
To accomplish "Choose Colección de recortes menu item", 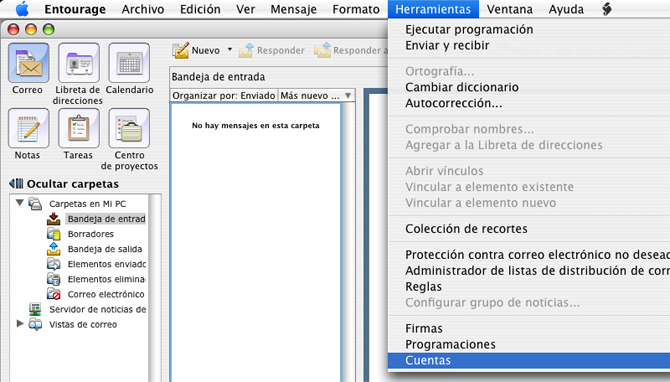I will coord(529,229).
